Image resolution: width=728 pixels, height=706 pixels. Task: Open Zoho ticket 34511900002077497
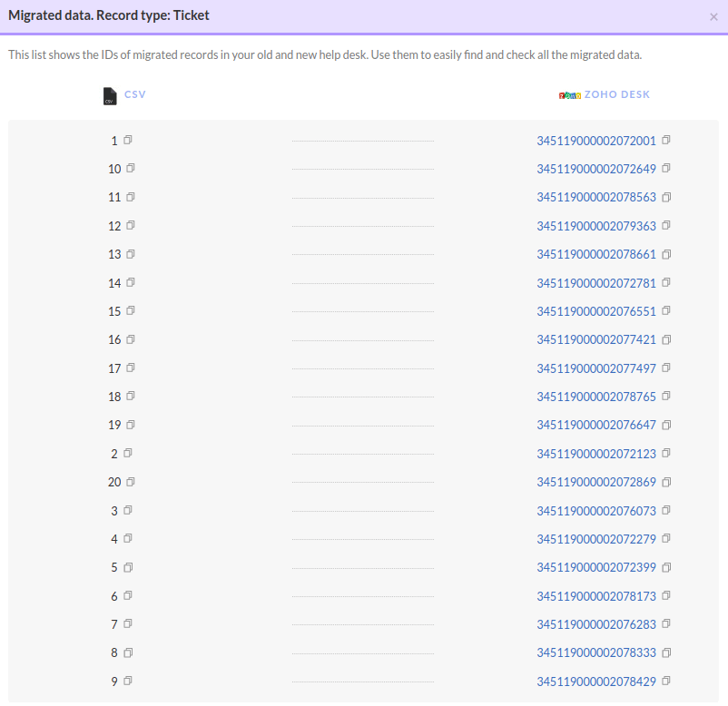pyautogui.click(x=596, y=368)
